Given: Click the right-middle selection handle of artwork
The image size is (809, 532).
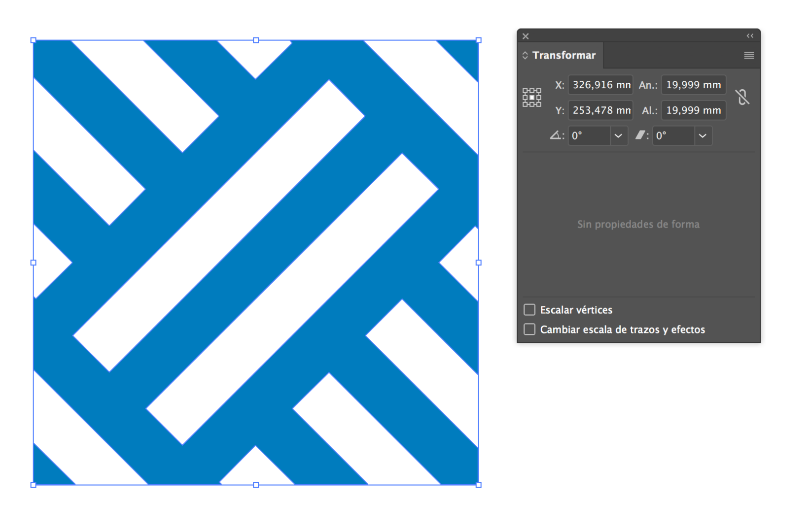Looking at the screenshot, I should click(478, 263).
